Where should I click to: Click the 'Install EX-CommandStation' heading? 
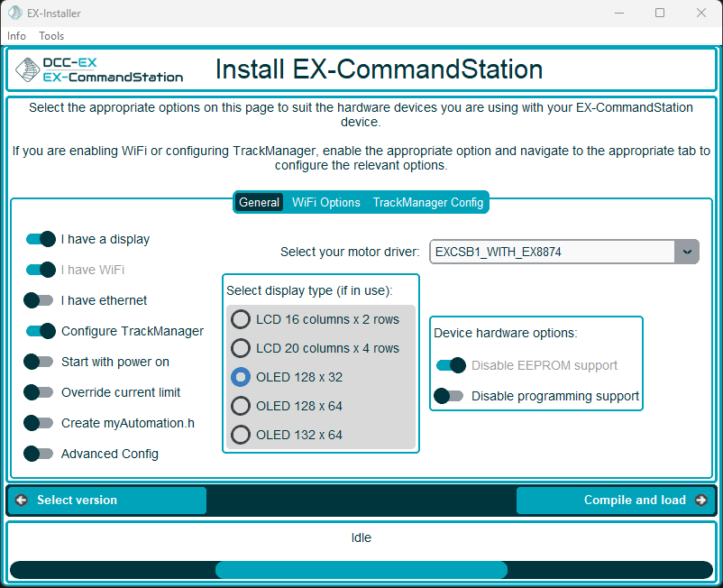379,69
